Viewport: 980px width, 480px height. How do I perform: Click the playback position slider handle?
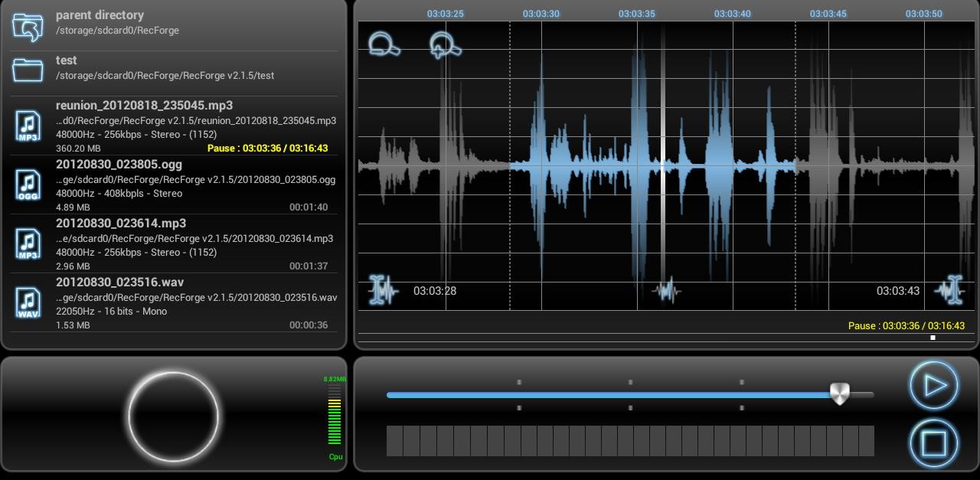[840, 394]
